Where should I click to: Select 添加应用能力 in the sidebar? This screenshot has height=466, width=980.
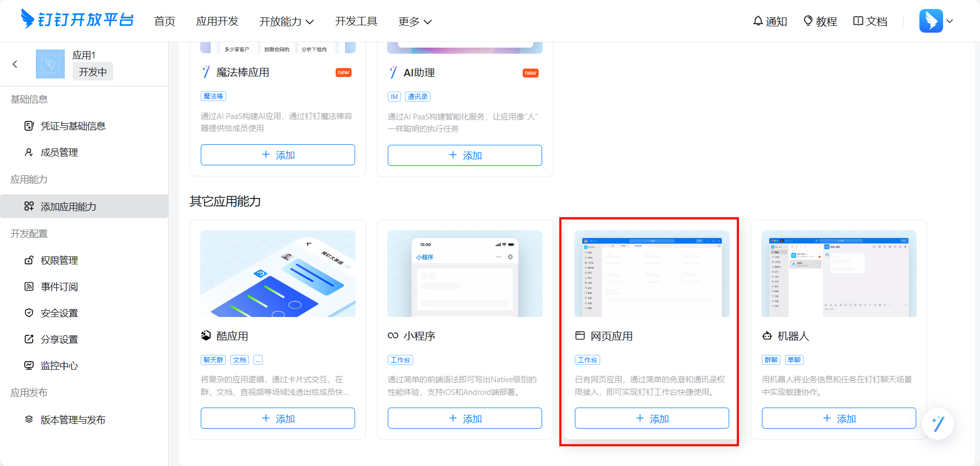pos(84,206)
